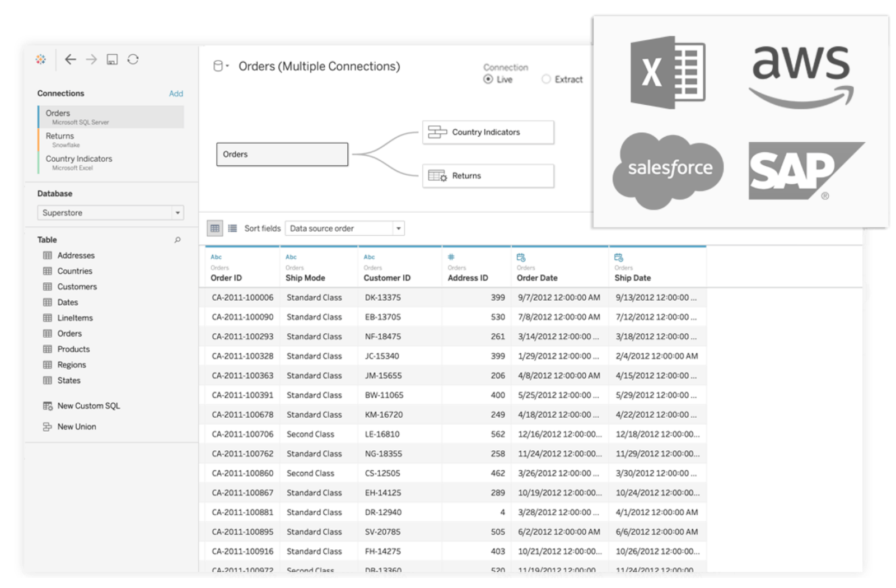The image size is (896, 588).
Task: Create a New Custom SQL query
Action: pos(88,405)
